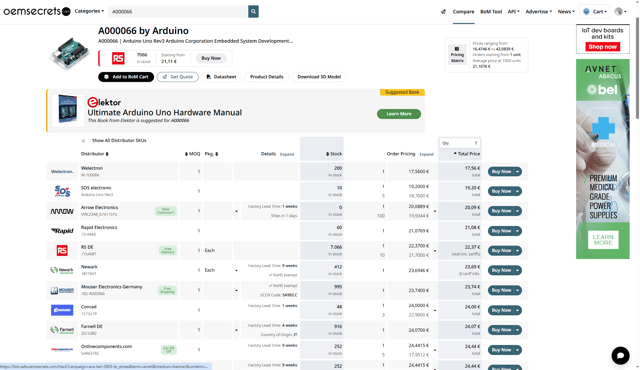Click the SOS electronic logo
Screen dimensions: 640x370
click(x=62, y=191)
